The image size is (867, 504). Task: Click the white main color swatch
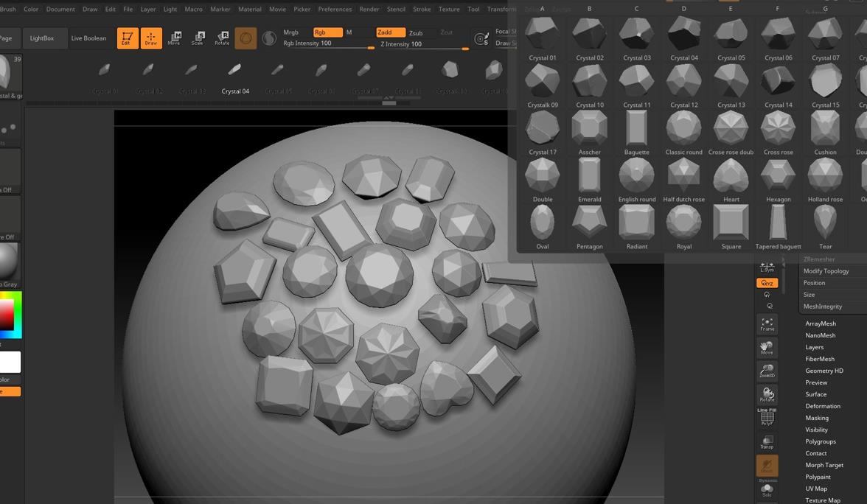tap(10, 362)
